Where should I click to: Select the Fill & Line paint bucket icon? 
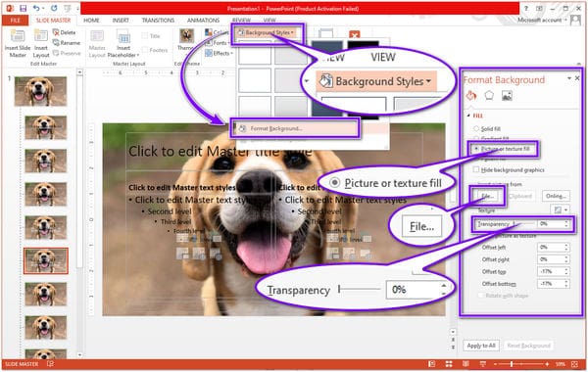click(471, 96)
